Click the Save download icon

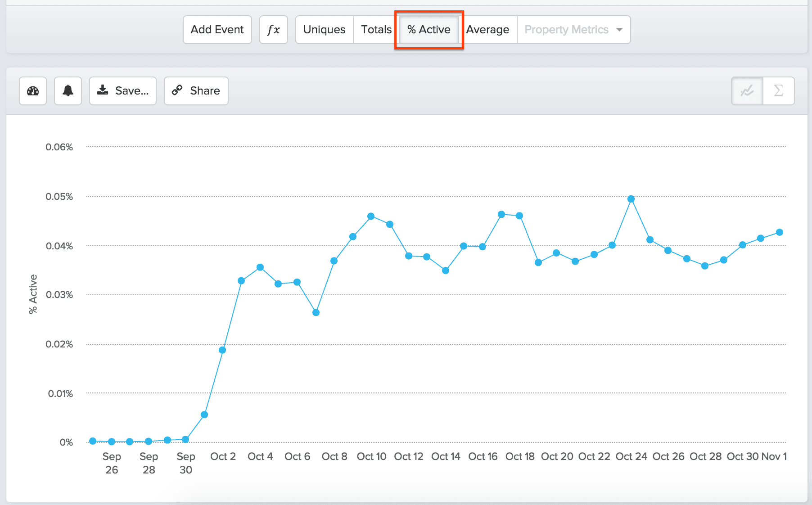pyautogui.click(x=103, y=90)
